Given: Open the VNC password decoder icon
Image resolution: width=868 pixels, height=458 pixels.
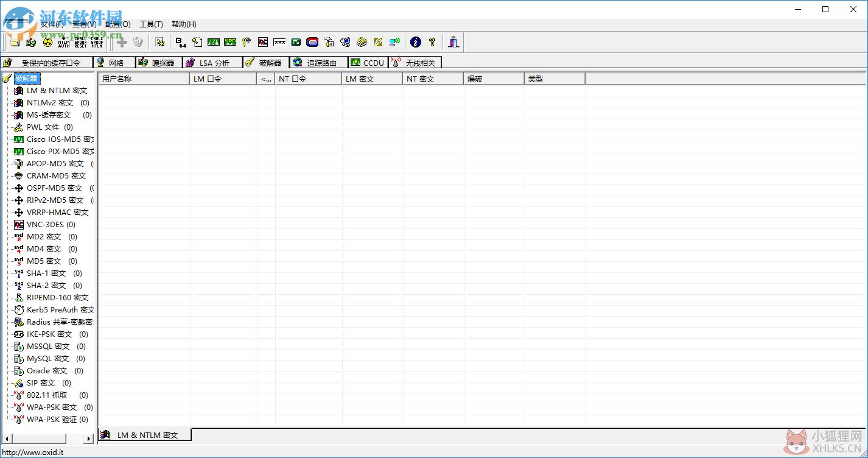Looking at the screenshot, I should (x=263, y=42).
